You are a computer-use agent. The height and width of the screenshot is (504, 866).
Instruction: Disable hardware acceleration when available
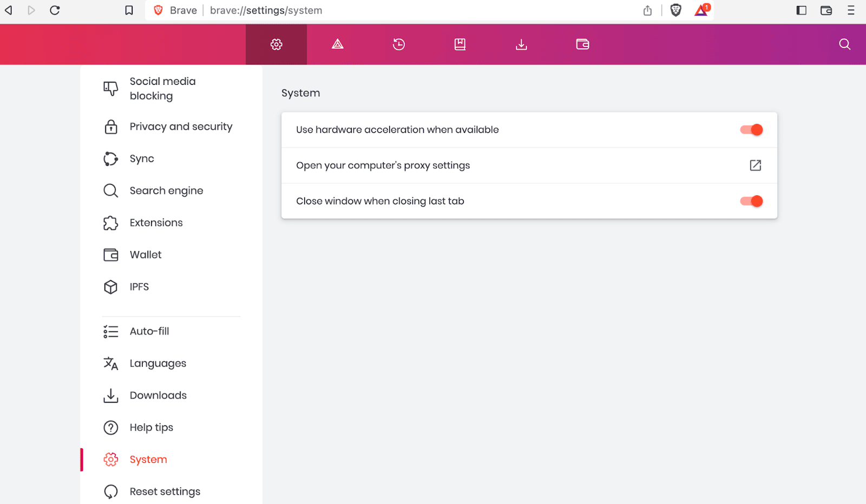pos(751,130)
